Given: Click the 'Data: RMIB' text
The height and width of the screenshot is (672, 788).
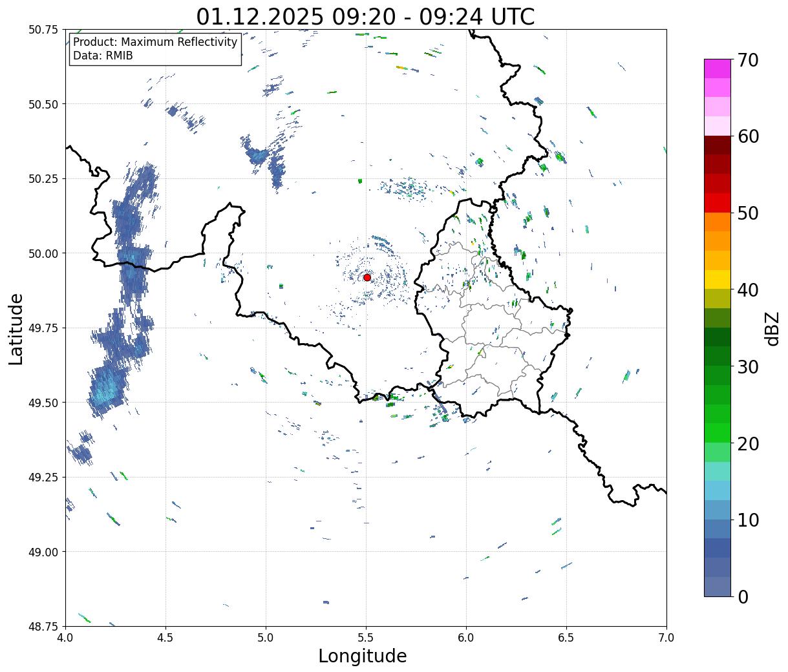Looking at the screenshot, I should [x=103, y=56].
